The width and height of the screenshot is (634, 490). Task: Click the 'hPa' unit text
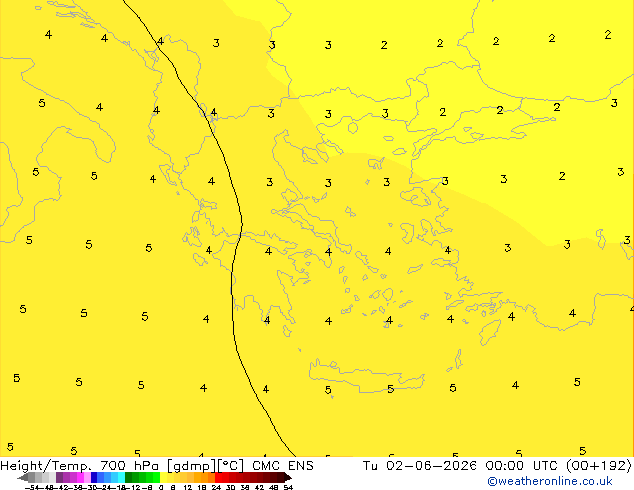click(x=146, y=466)
